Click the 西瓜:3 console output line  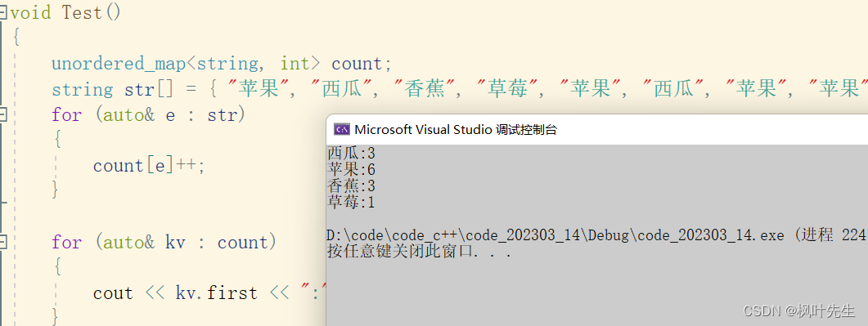[351, 153]
